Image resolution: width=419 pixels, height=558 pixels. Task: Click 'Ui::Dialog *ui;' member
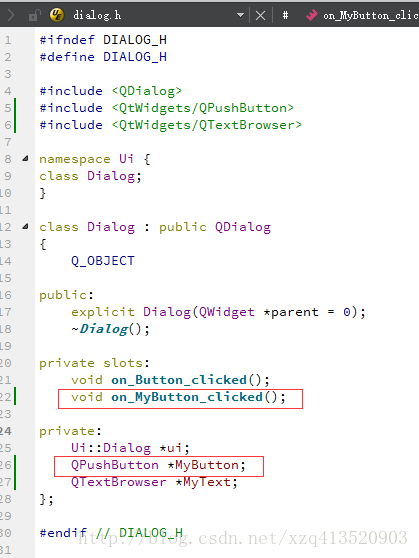coord(130,448)
